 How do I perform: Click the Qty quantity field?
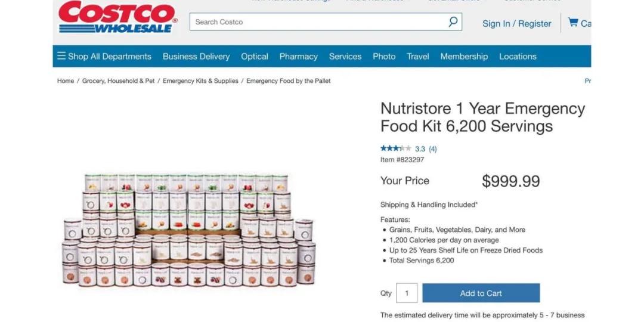[407, 293]
